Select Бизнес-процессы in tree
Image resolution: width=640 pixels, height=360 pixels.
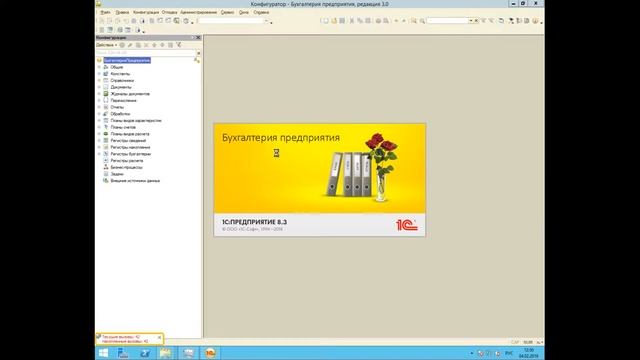pos(127,167)
